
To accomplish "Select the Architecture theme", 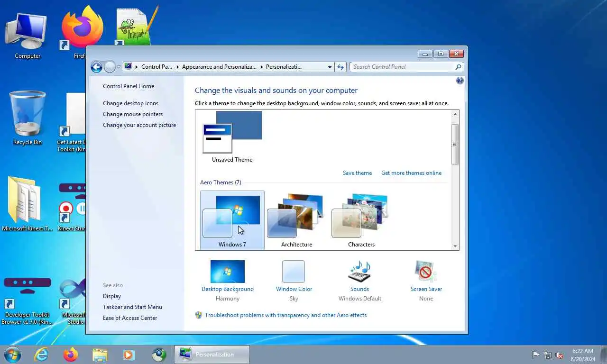I will [x=296, y=220].
